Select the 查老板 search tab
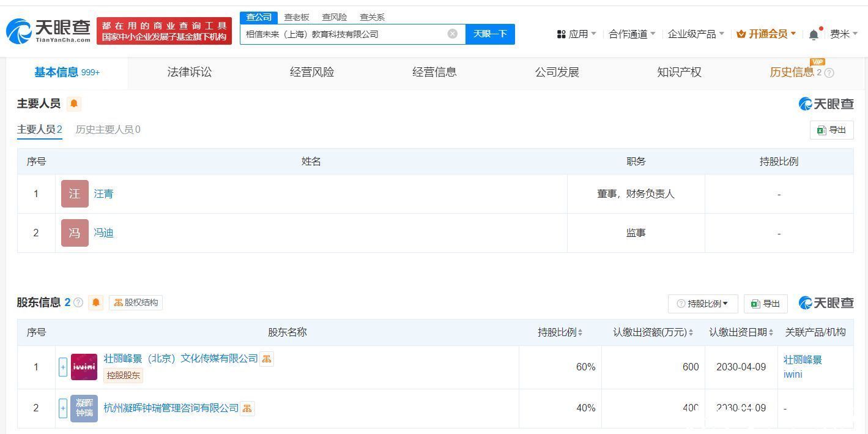Screen dimensions: 868x434 [x=297, y=17]
